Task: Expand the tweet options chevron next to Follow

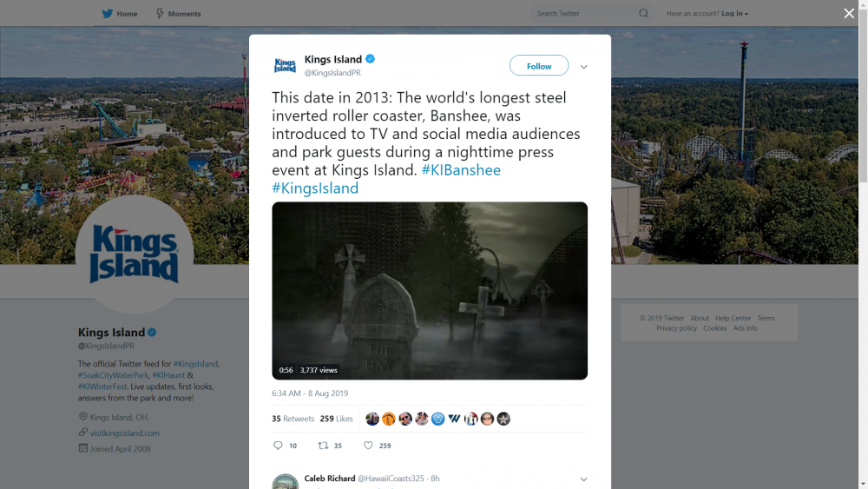Action: (583, 67)
